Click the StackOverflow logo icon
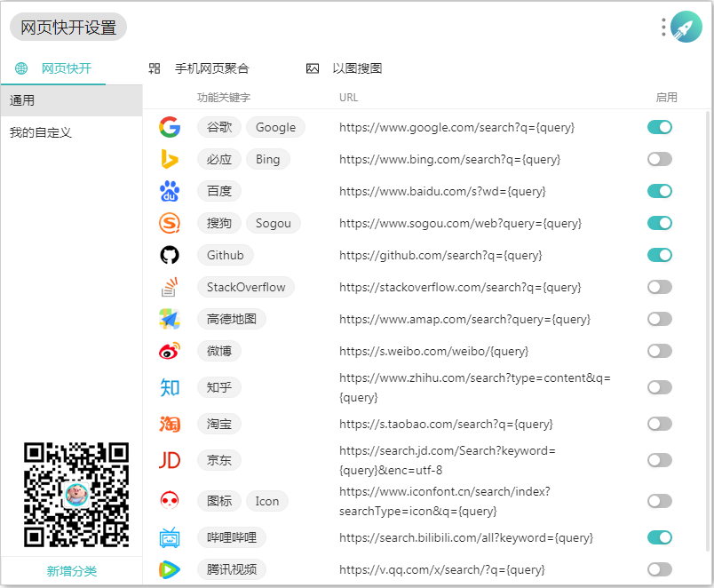 pos(170,287)
